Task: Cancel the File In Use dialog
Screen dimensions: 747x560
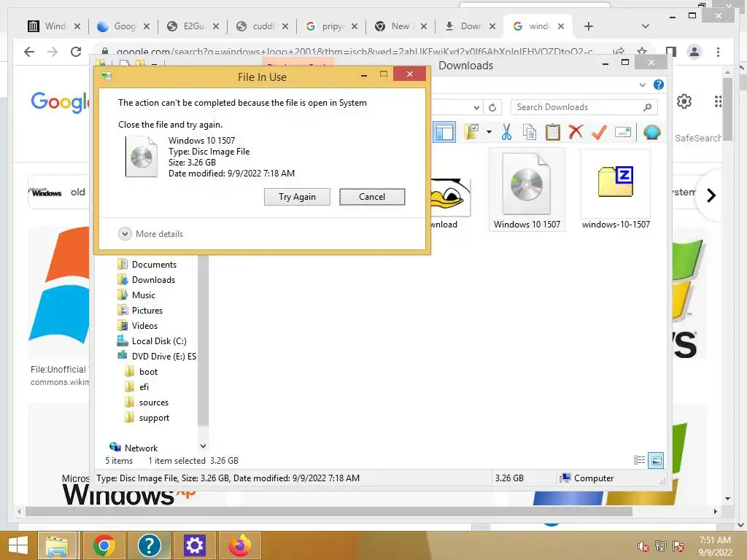Action: point(372,197)
